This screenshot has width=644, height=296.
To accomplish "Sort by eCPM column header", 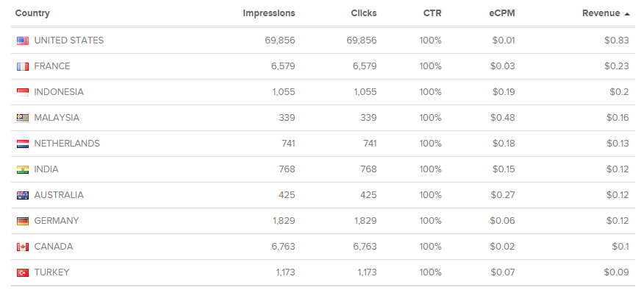I will [502, 13].
